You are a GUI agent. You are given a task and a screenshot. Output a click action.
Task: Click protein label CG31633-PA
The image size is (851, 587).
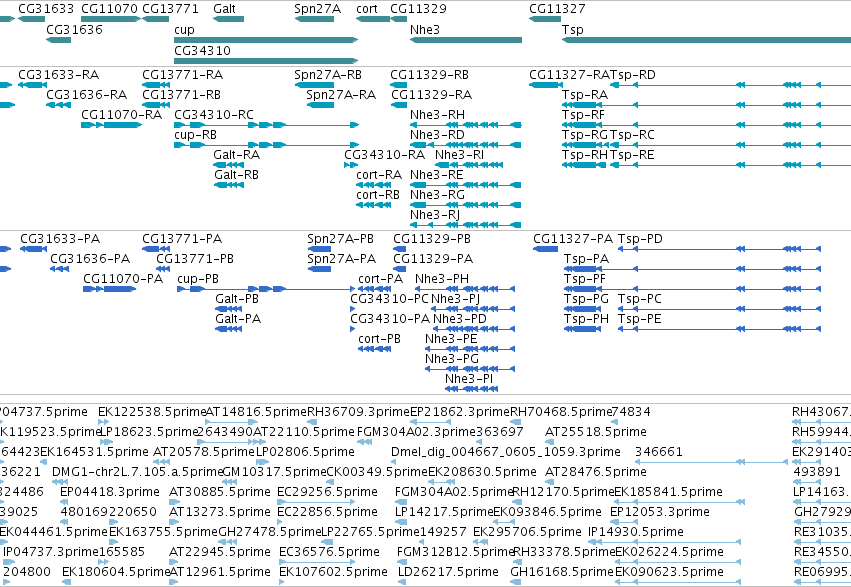point(60,239)
